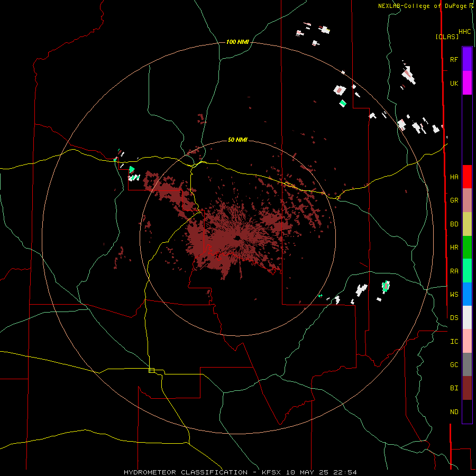Click the RF purple legend swatch
This screenshot has width=476, height=476.
pos(467,59)
